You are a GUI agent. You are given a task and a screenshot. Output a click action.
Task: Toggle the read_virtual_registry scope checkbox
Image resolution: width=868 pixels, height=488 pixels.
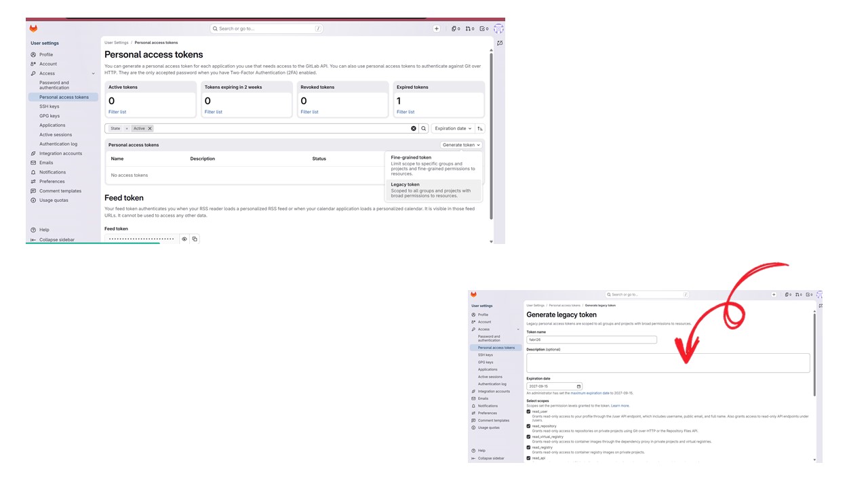[529, 437]
